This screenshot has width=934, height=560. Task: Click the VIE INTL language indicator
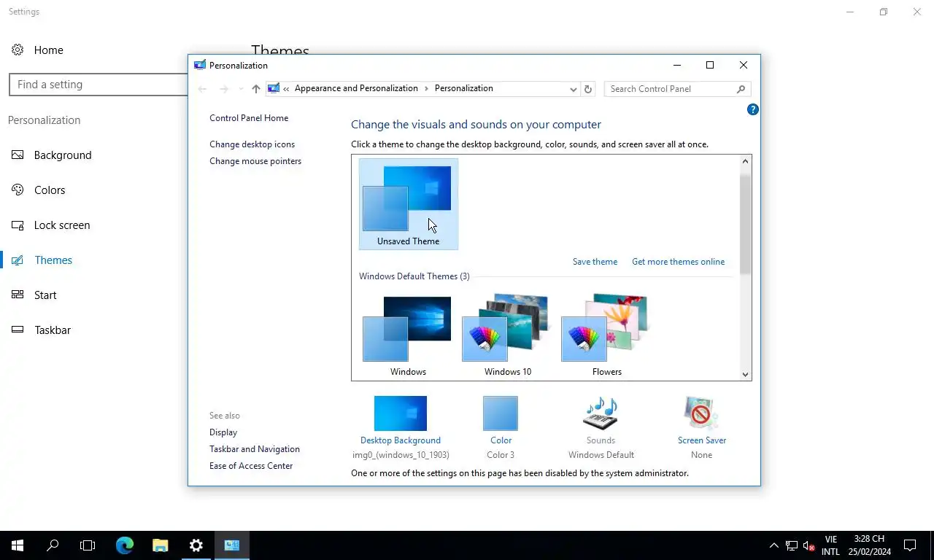click(x=830, y=545)
